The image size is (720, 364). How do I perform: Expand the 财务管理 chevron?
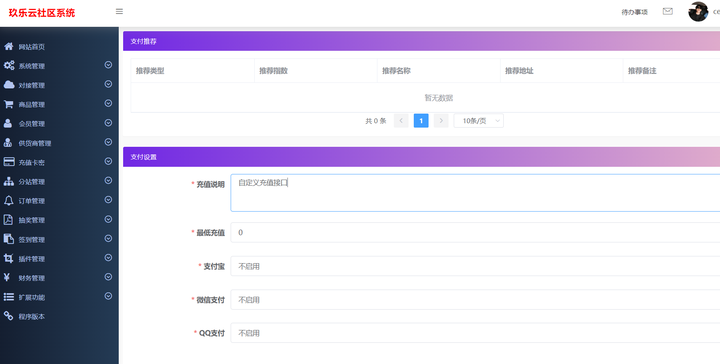[108, 277]
